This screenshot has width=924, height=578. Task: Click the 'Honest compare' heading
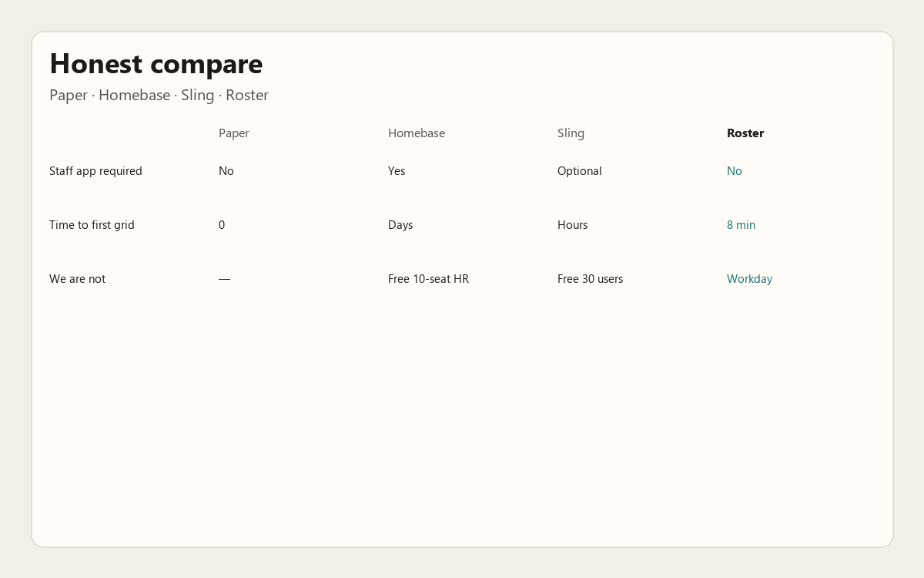click(156, 64)
